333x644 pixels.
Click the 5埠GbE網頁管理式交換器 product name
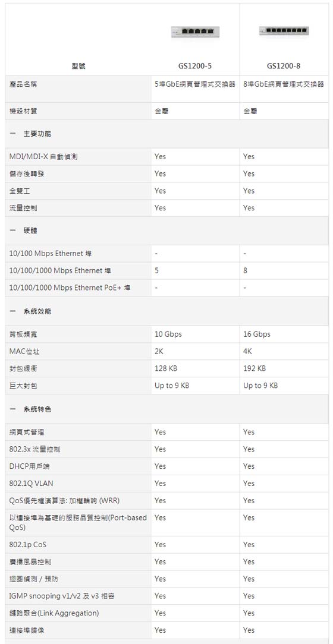coord(195,84)
